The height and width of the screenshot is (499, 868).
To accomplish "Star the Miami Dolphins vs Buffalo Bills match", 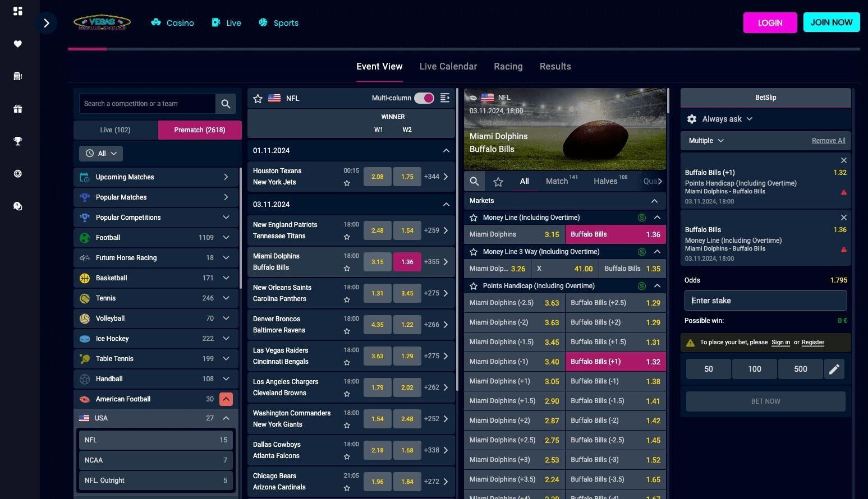I will (x=347, y=269).
